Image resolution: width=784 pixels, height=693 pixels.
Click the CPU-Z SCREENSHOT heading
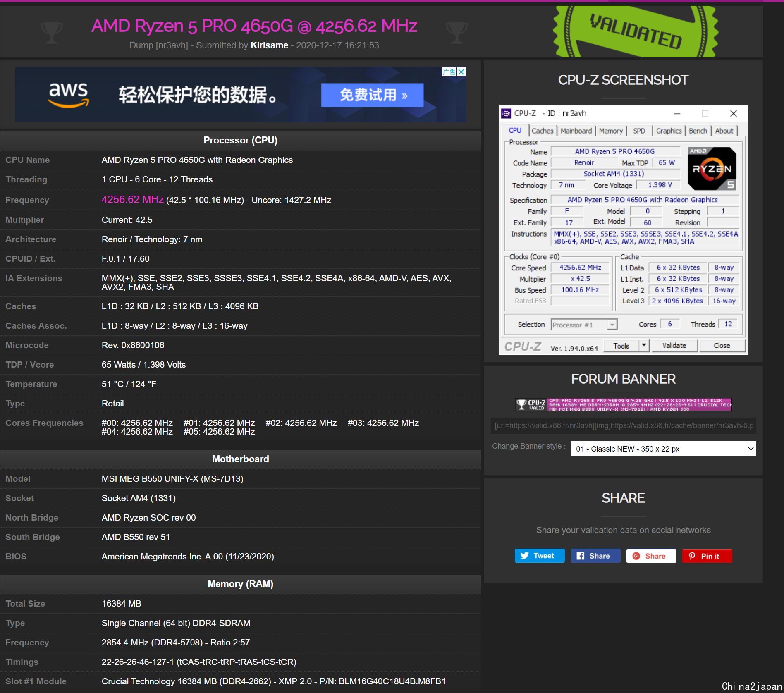point(623,80)
